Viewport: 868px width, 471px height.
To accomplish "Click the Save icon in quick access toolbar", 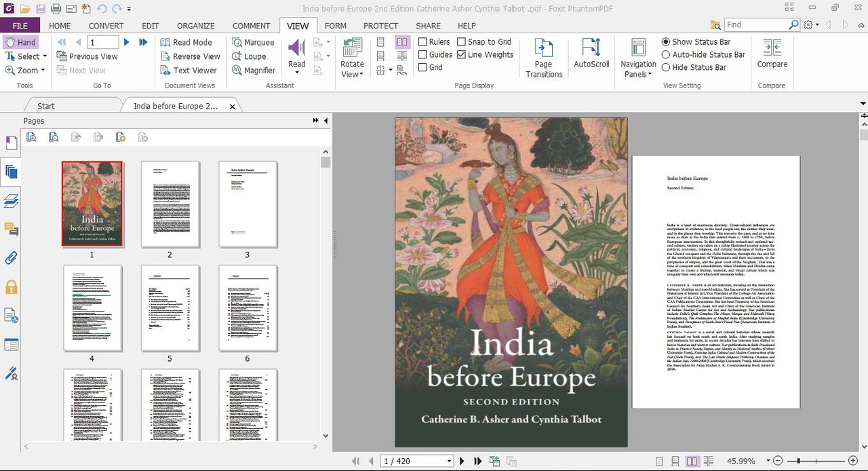I will point(41,9).
